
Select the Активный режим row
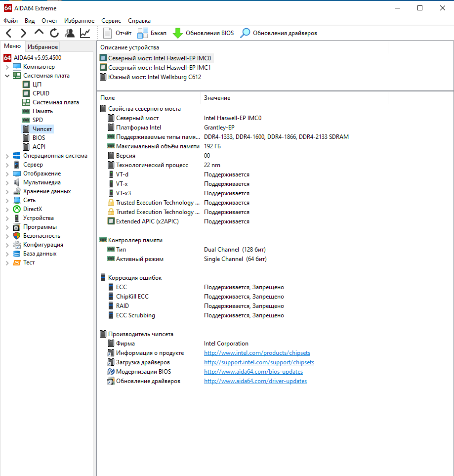[x=187, y=259]
